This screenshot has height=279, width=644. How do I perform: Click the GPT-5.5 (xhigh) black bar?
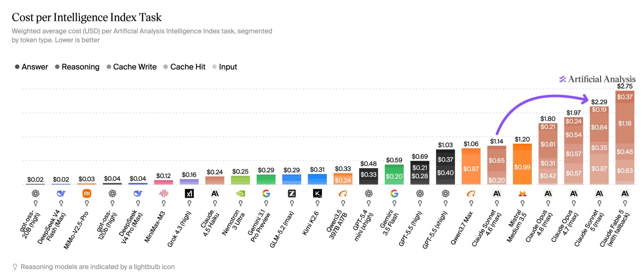(x=445, y=167)
